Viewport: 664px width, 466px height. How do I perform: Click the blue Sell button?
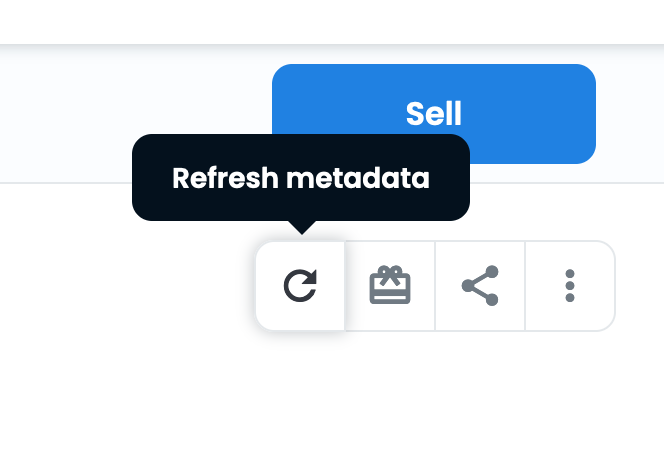click(x=434, y=114)
